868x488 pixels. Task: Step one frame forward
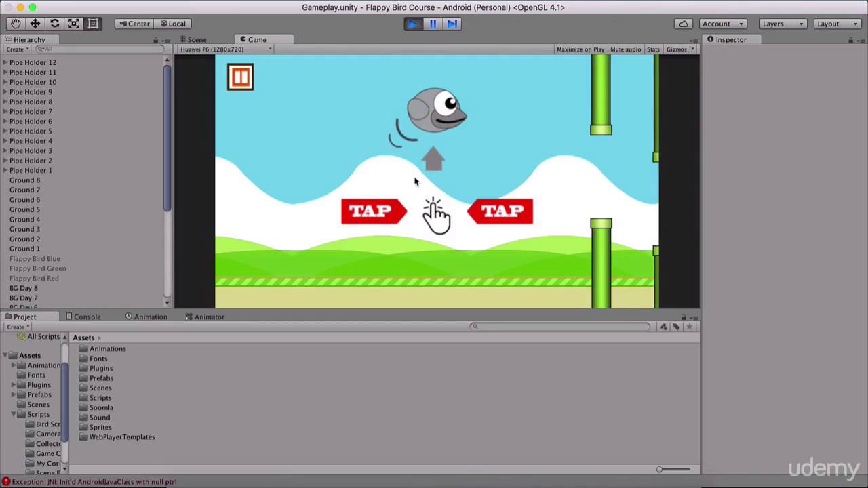[x=452, y=24]
